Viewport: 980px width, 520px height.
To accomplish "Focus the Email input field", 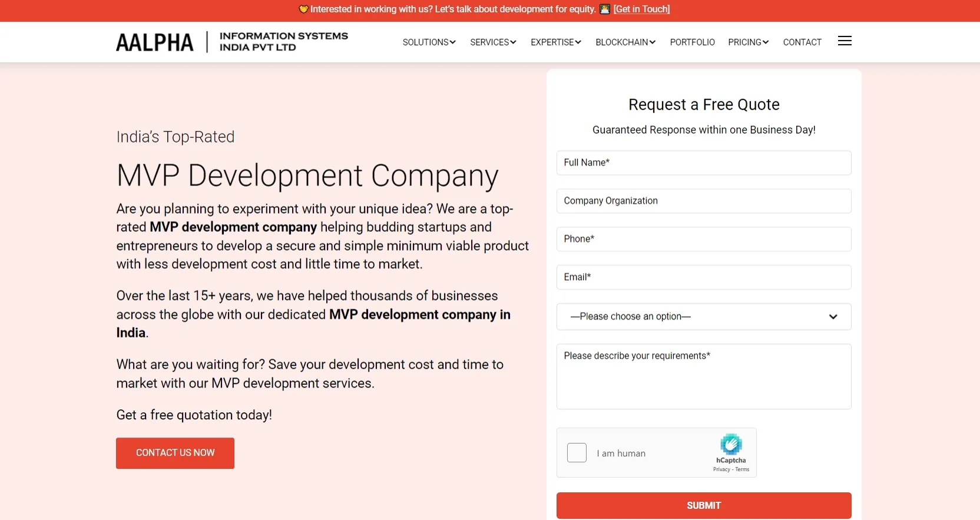I will 704,277.
